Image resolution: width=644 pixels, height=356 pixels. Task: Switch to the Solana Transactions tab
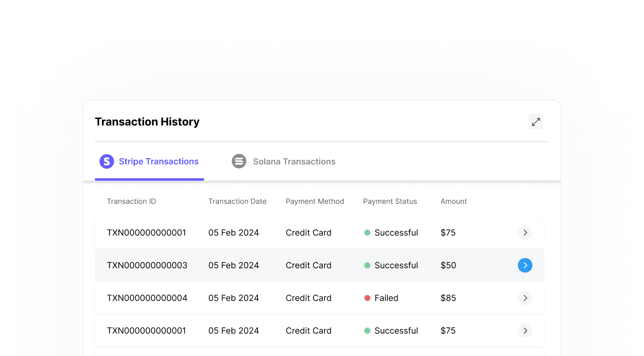pos(294,162)
